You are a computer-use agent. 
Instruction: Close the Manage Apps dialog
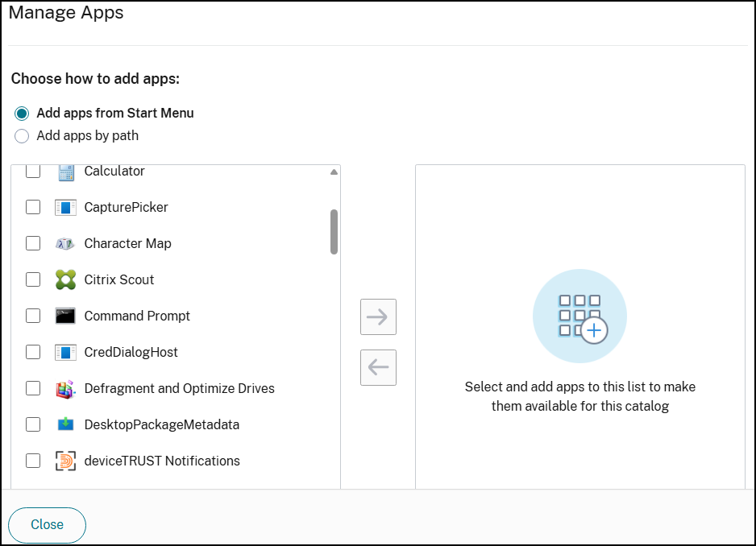[x=48, y=525]
